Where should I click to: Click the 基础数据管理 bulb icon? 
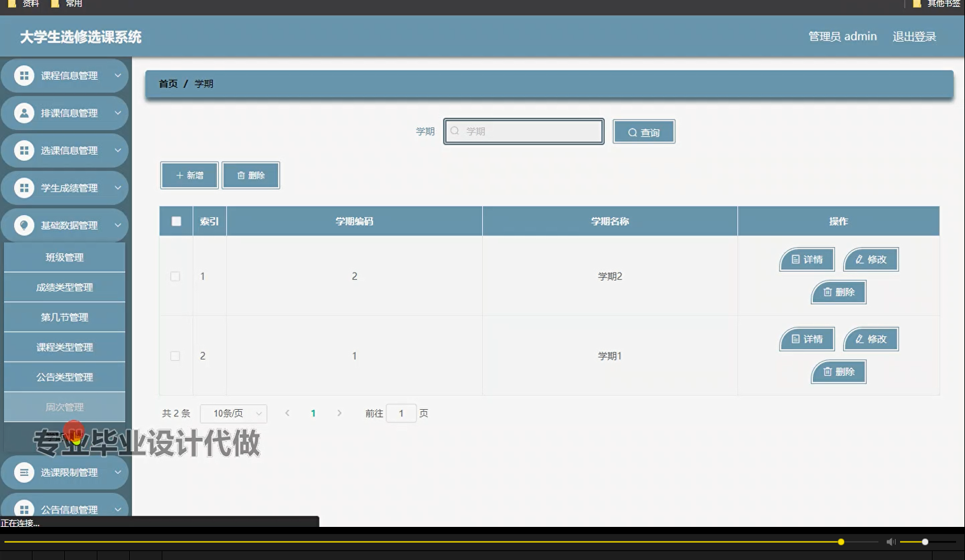click(x=24, y=225)
